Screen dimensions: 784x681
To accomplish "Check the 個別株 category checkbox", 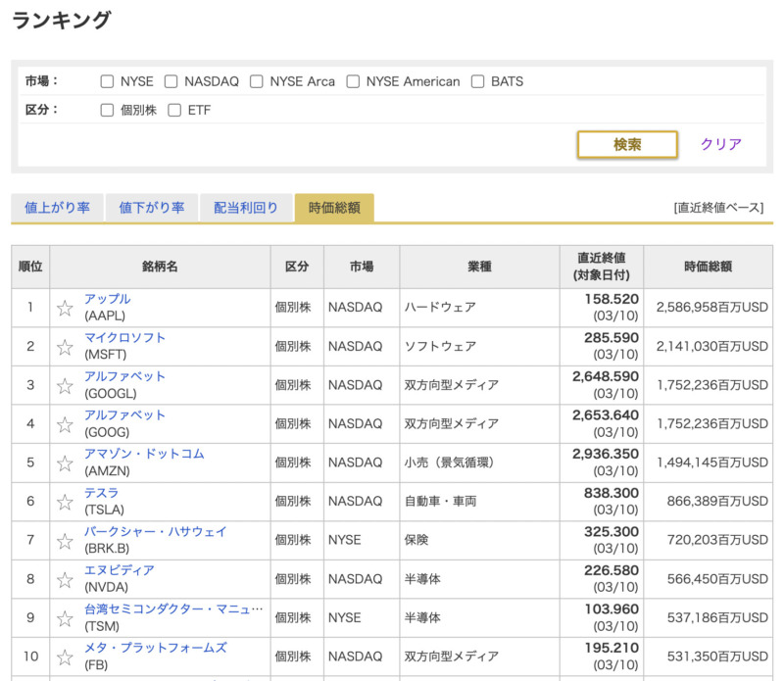I will [x=107, y=110].
